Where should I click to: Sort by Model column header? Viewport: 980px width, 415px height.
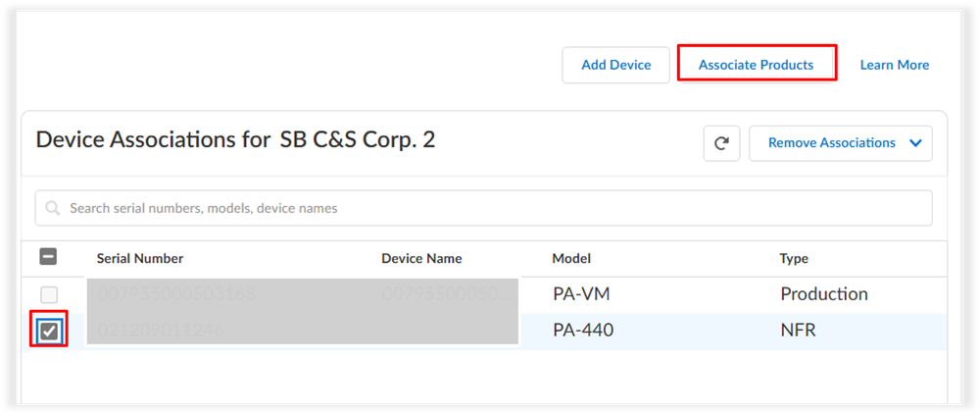click(571, 258)
